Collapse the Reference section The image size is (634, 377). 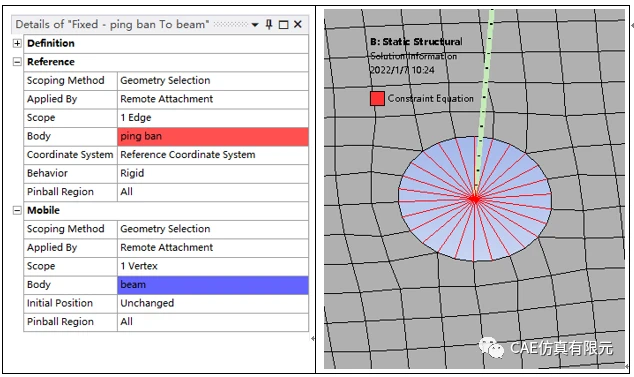click(x=17, y=62)
